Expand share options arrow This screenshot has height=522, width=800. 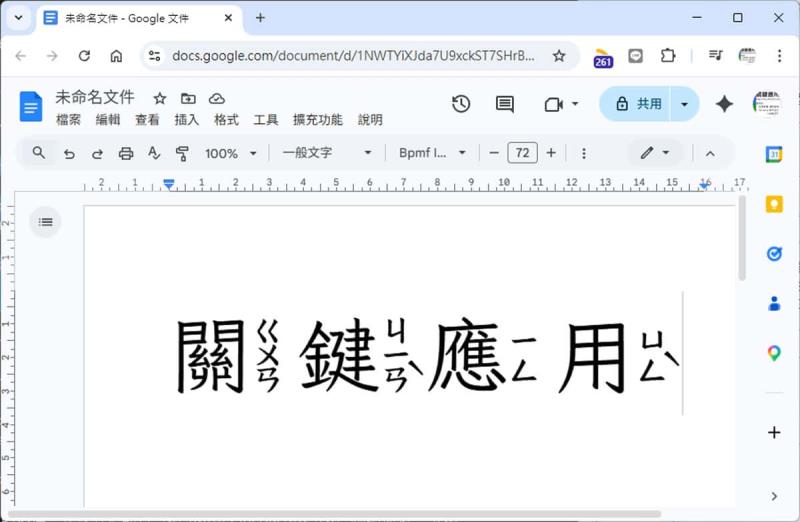click(684, 104)
